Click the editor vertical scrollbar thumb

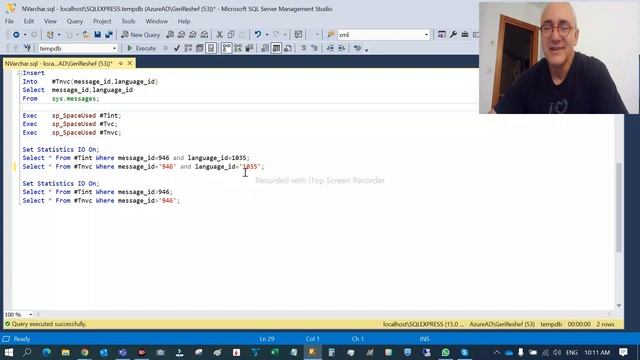[619, 207]
